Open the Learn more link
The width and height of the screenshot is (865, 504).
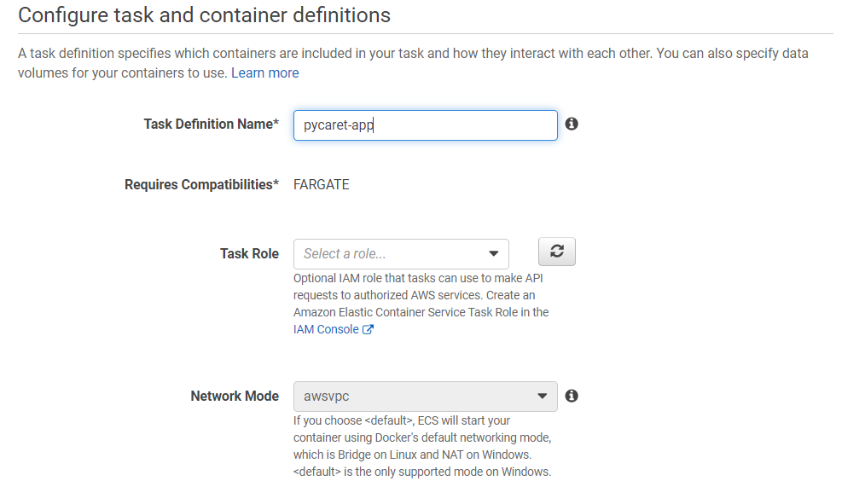[x=264, y=73]
